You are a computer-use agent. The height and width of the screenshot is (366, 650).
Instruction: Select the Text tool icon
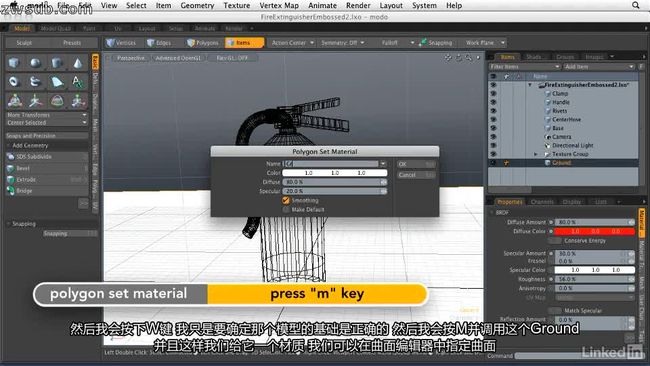point(78,82)
